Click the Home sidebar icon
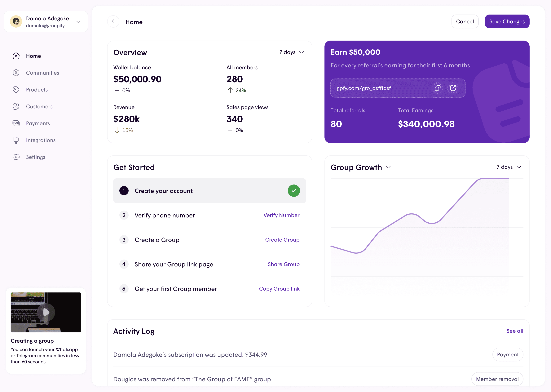551x392 pixels. tap(16, 56)
